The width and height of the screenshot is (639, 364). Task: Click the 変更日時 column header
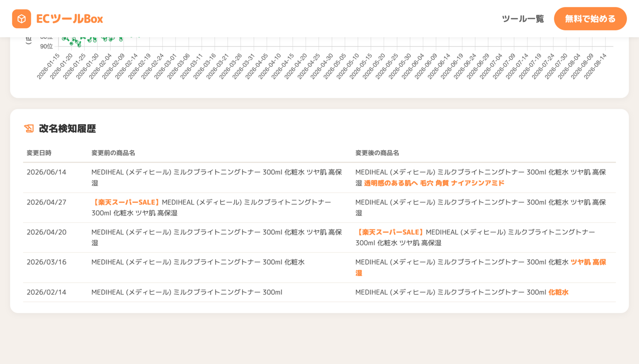tap(39, 153)
